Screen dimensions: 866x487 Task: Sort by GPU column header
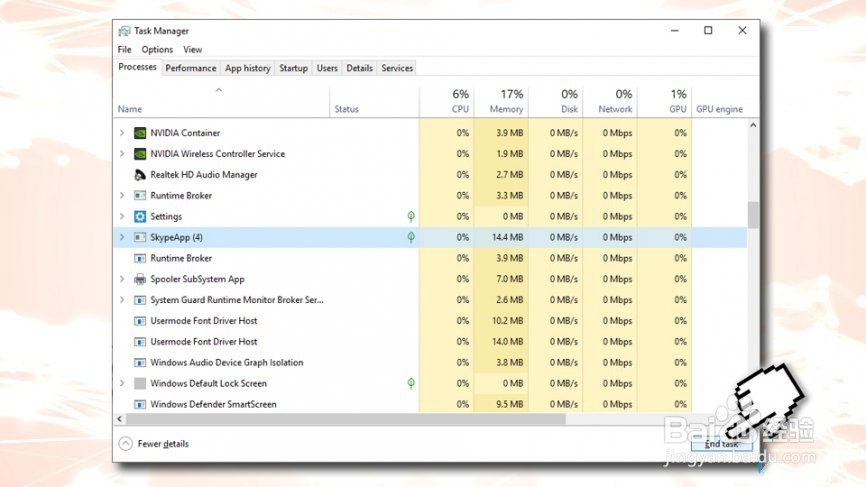pyautogui.click(x=664, y=103)
